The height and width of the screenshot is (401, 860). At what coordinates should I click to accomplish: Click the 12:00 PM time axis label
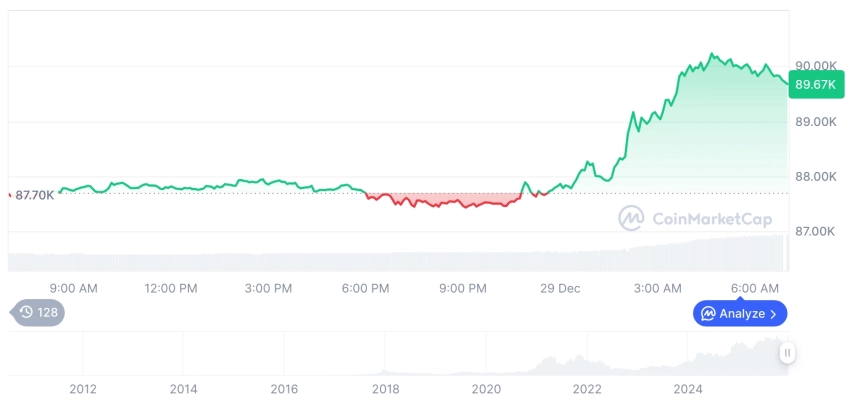click(171, 288)
